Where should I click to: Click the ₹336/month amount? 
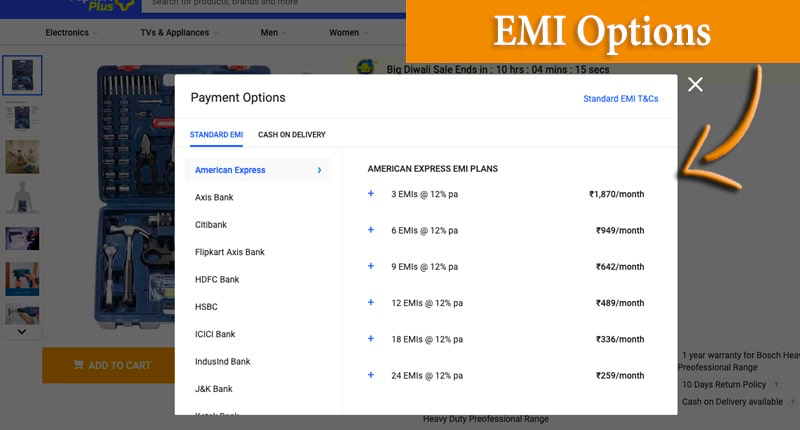[x=620, y=339]
